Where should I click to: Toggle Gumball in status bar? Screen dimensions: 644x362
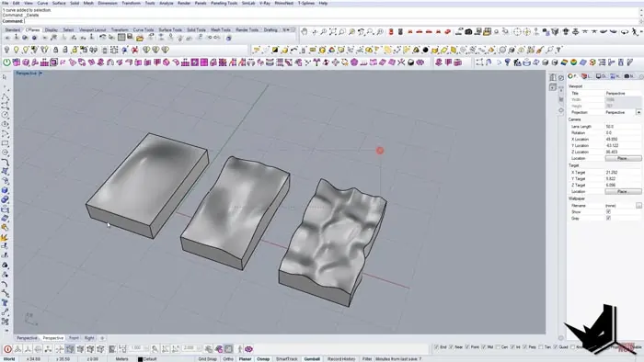312,358
